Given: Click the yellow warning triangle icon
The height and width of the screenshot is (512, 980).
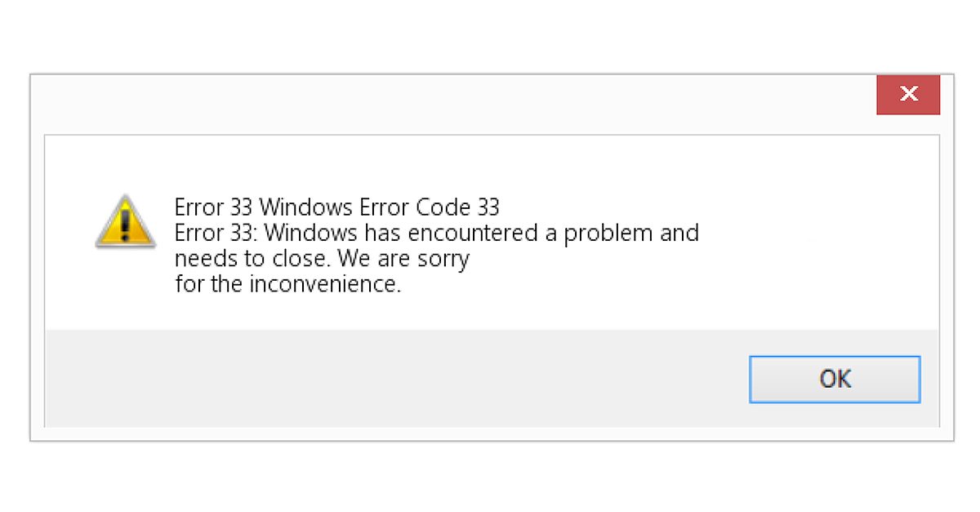Looking at the screenshot, I should click(125, 221).
